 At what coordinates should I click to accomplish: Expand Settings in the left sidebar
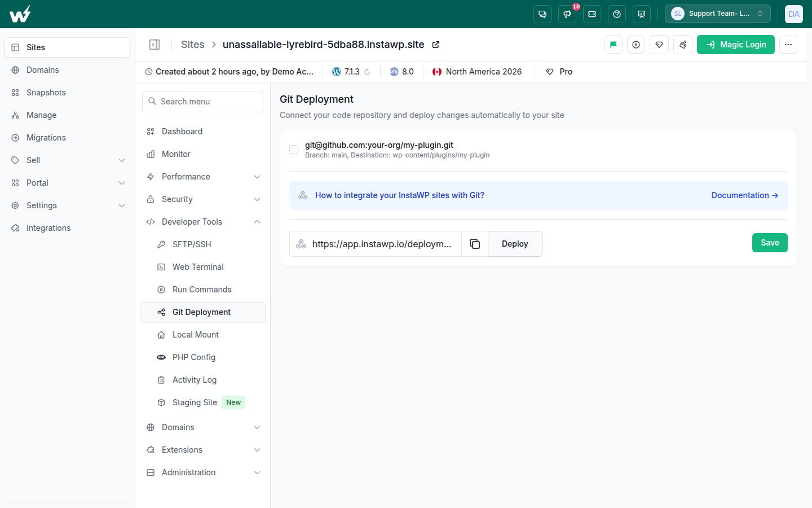coord(68,205)
